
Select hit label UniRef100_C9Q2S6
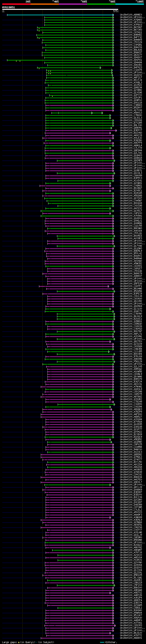click(x=131, y=527)
